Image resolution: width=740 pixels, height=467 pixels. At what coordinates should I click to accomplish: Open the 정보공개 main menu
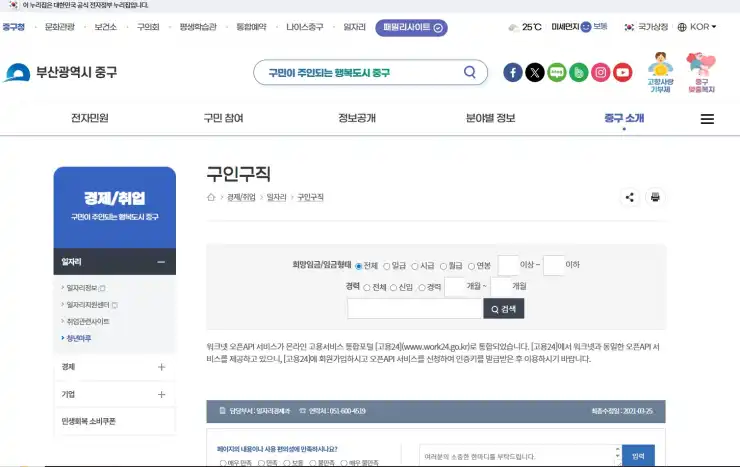pos(357,118)
